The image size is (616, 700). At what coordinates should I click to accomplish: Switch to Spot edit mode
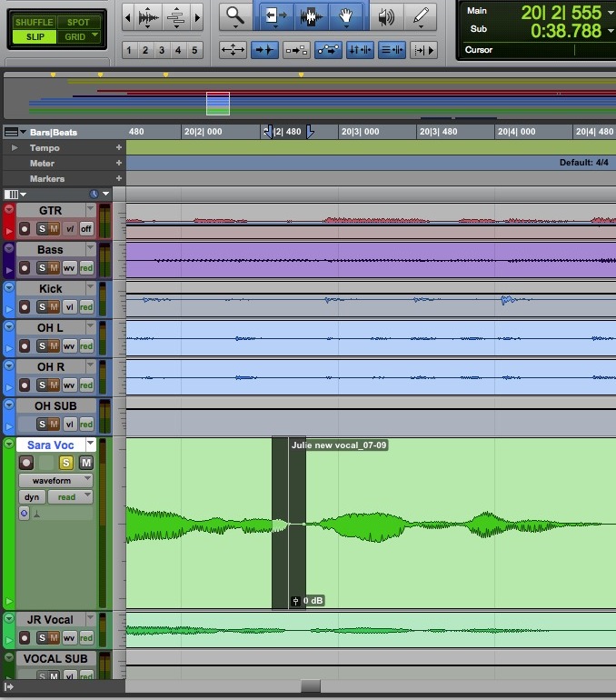[x=78, y=22]
